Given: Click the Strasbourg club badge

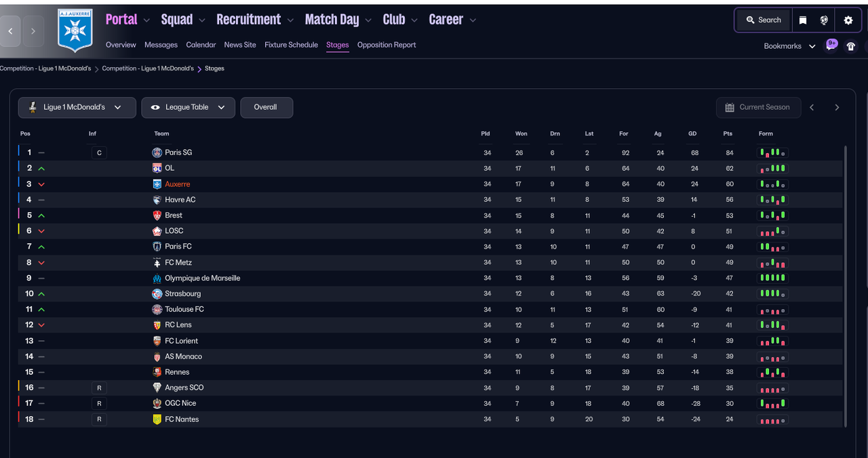Looking at the screenshot, I should tap(157, 294).
